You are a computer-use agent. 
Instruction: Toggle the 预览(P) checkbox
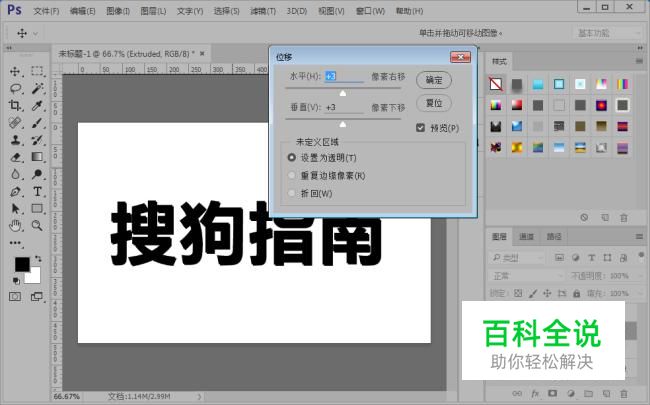tap(420, 128)
